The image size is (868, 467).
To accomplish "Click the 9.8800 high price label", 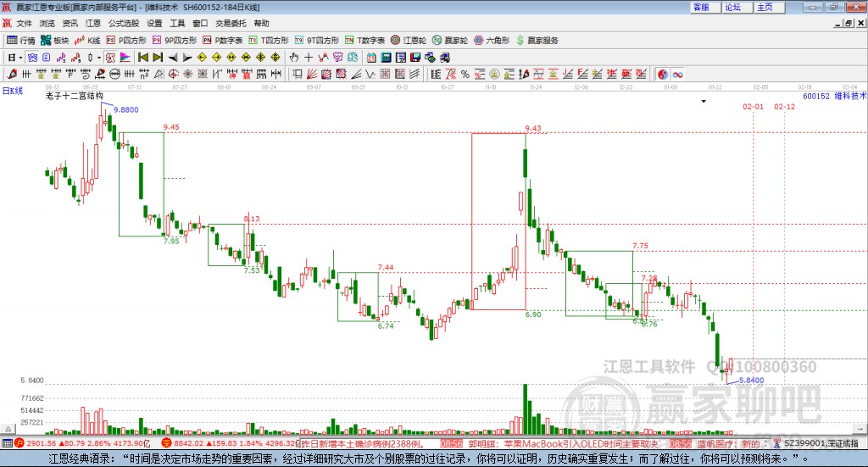I will point(126,109).
